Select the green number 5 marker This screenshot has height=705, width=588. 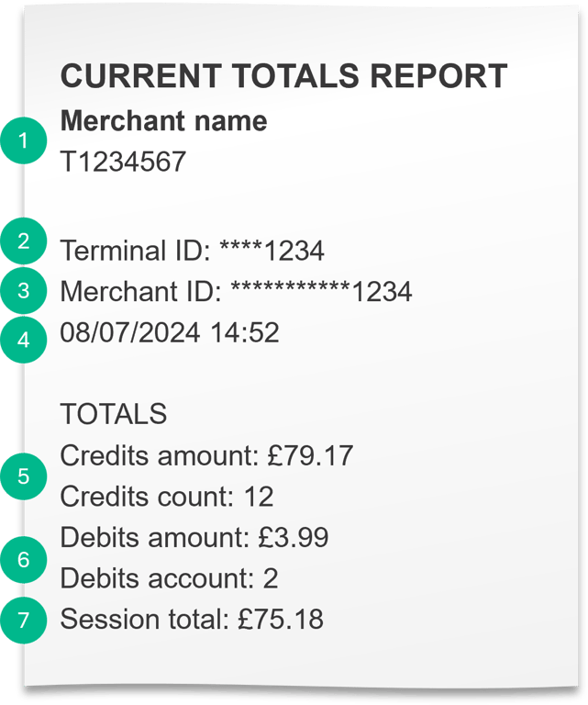click(23, 476)
